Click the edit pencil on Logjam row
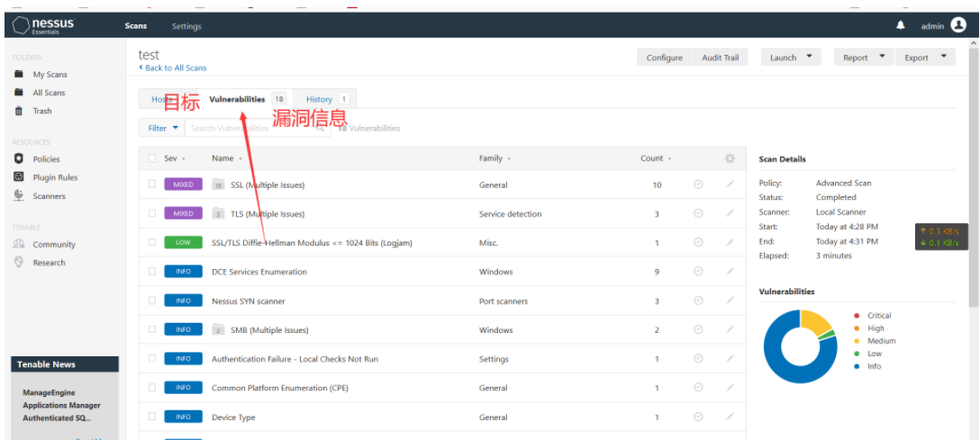Viewport: 980px width, 440px height. coord(730,242)
